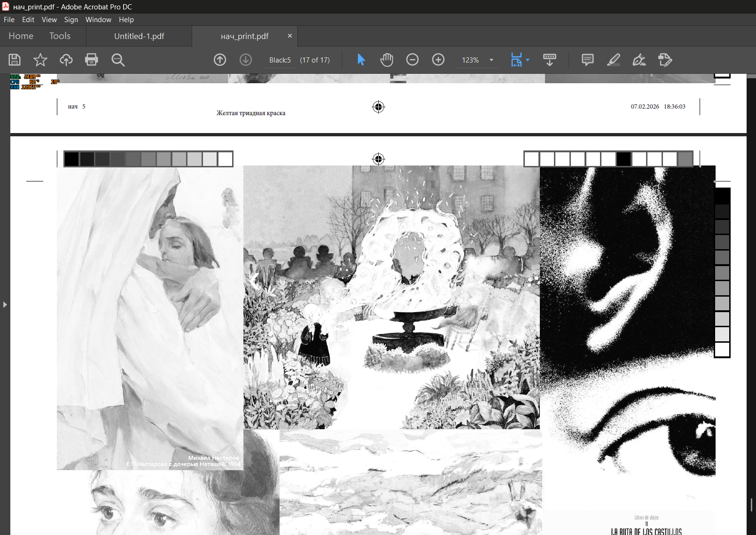Viewport: 756px width, 535px height.
Task: Open the Print dialog icon
Action: 92,60
